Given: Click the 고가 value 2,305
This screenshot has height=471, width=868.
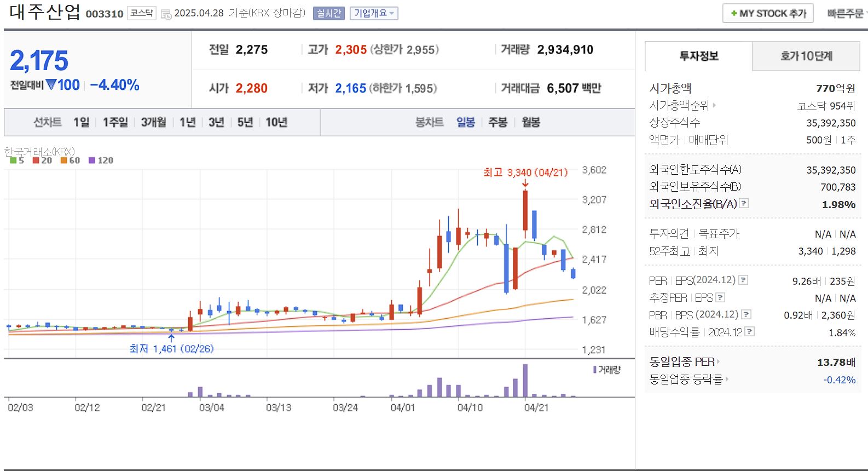Looking at the screenshot, I should tap(351, 50).
